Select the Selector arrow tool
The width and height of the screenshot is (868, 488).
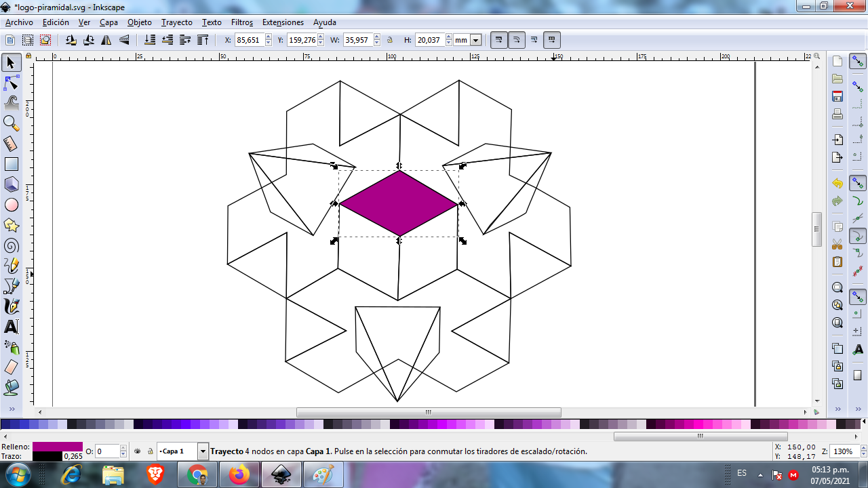(11, 63)
